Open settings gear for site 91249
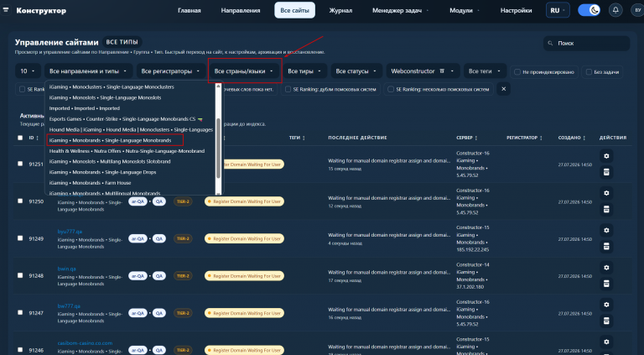Screen dimensions: 644x355 tap(606, 231)
